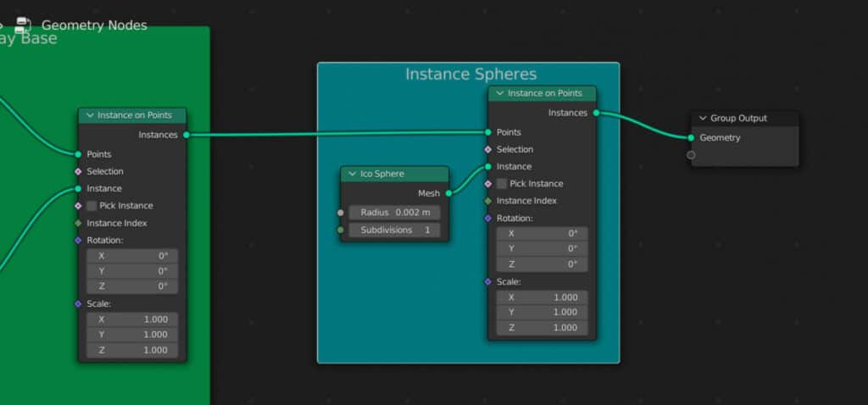This screenshot has height=405, width=868.
Task: Select the Group Output node header title
Action: (738, 118)
